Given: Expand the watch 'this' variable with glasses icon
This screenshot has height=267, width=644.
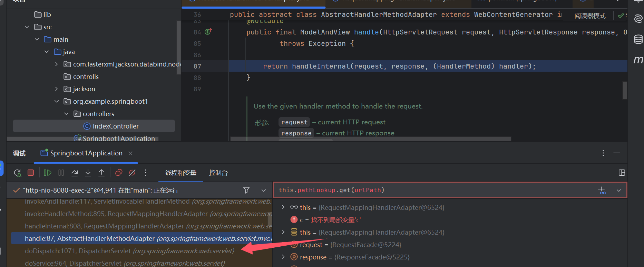Looking at the screenshot, I should pos(283,207).
